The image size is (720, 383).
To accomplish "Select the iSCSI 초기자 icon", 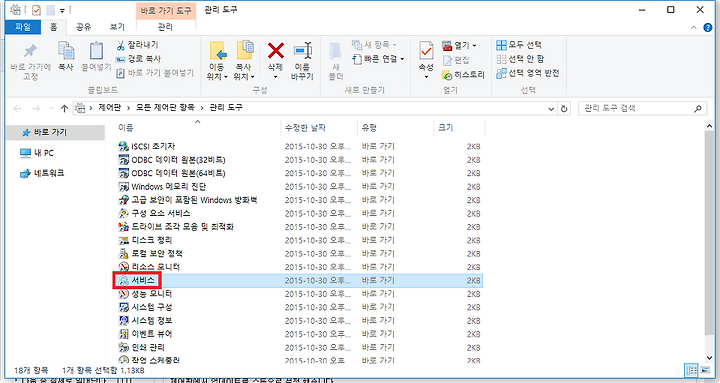I will pyautogui.click(x=123, y=146).
